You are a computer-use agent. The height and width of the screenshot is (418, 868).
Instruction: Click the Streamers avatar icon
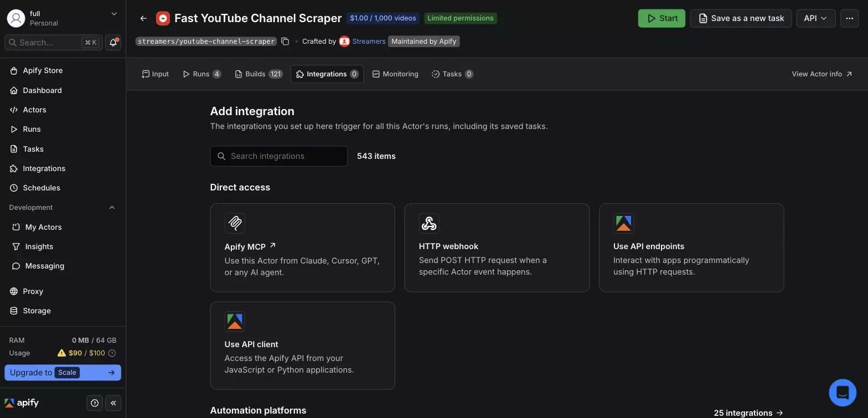coord(344,42)
